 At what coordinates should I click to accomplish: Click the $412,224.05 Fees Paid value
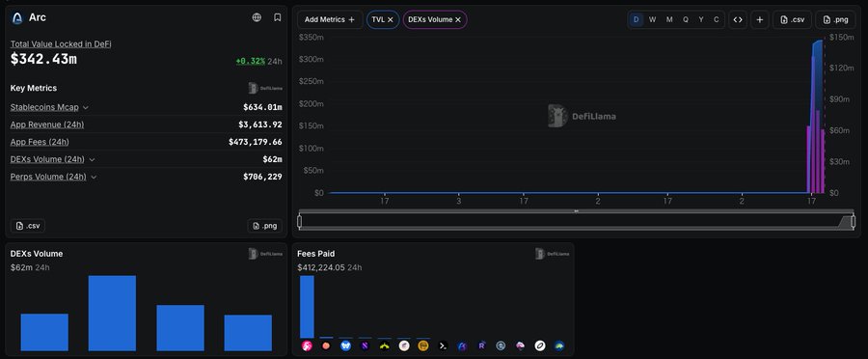(321, 267)
